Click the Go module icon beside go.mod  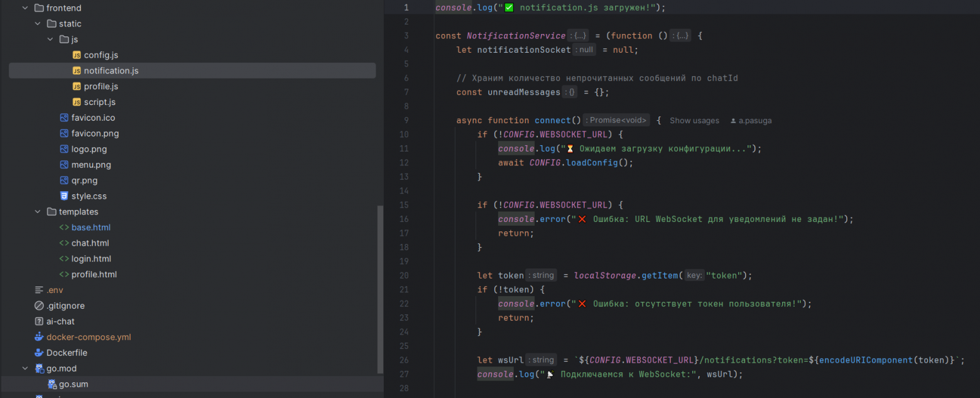39,368
